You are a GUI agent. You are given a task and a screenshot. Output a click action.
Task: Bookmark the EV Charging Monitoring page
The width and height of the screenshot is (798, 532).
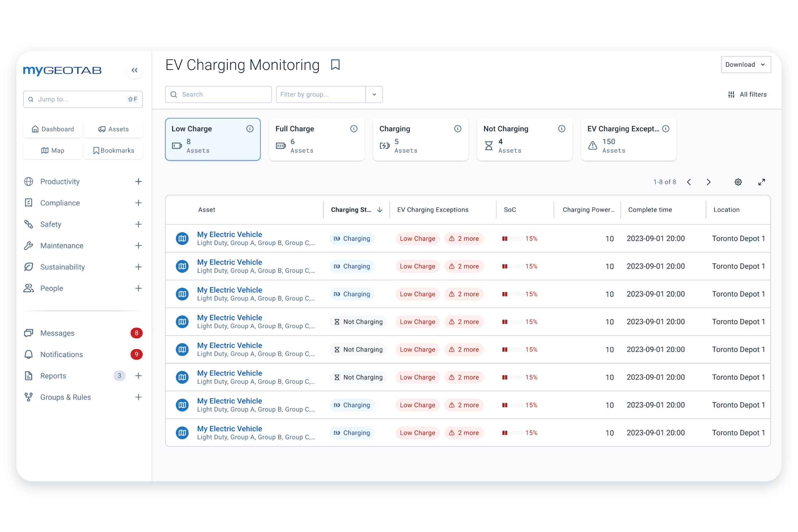coord(335,65)
